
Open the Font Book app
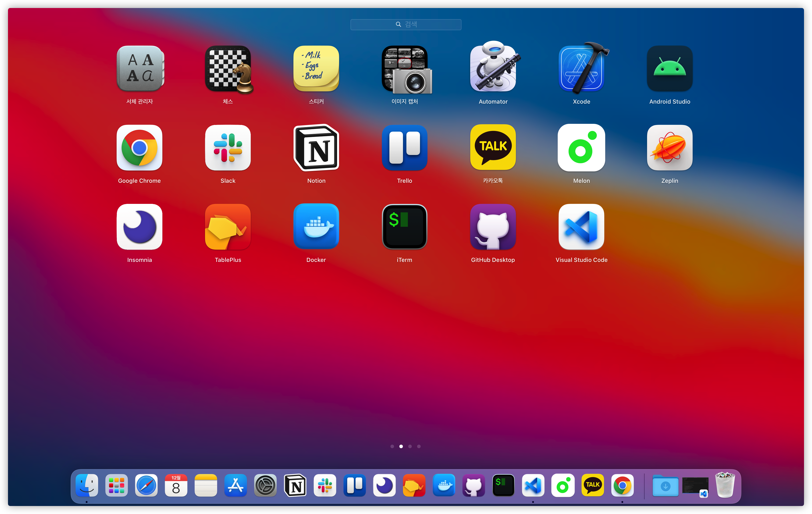click(x=140, y=69)
